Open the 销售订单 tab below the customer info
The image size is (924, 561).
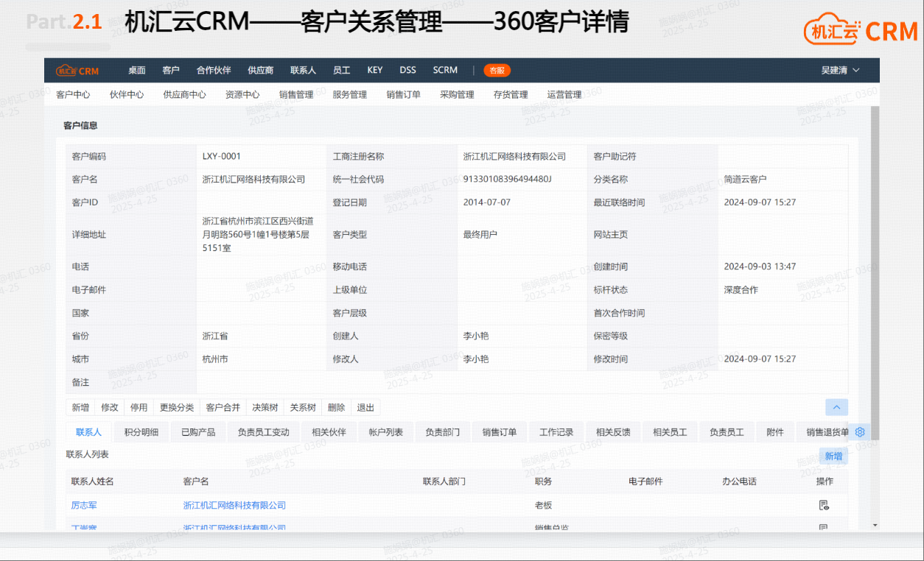point(500,432)
